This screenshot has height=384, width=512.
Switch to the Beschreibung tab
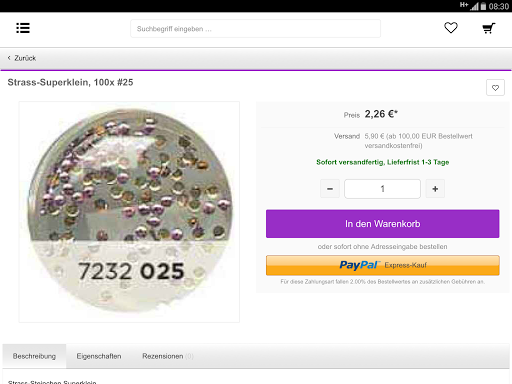point(34,356)
